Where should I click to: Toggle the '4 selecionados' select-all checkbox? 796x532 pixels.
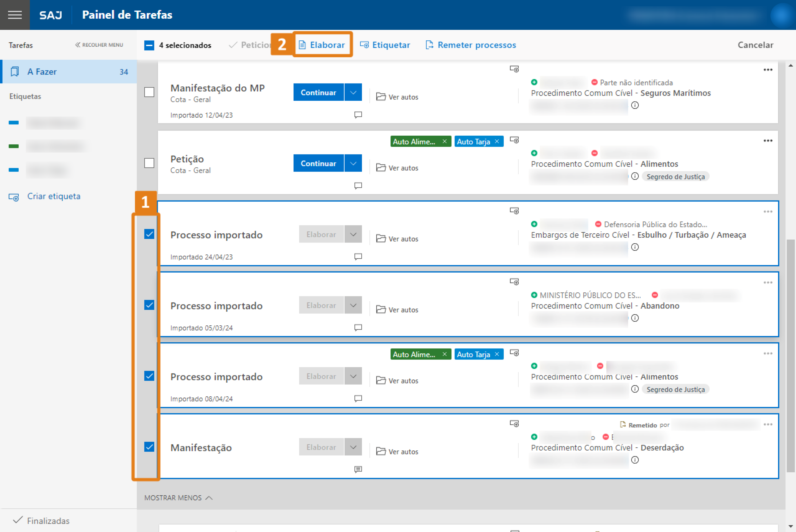point(149,45)
